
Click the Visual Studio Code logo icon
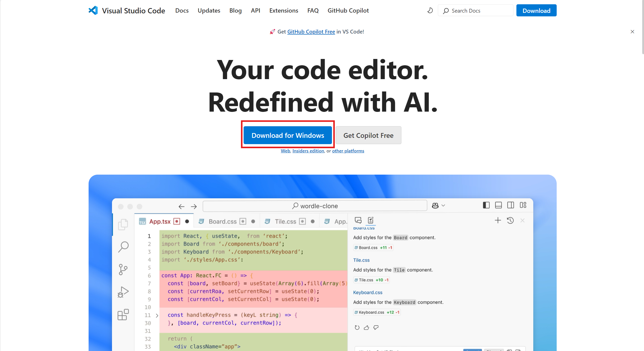click(x=93, y=11)
